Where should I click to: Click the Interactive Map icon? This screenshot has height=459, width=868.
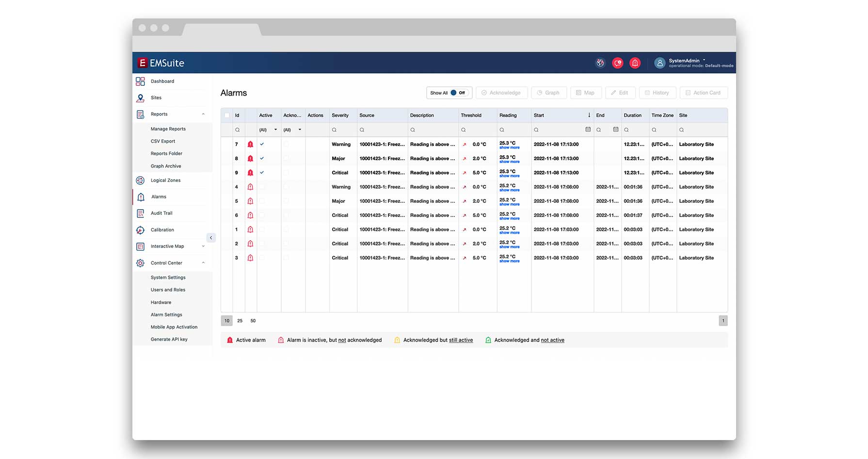(140, 246)
